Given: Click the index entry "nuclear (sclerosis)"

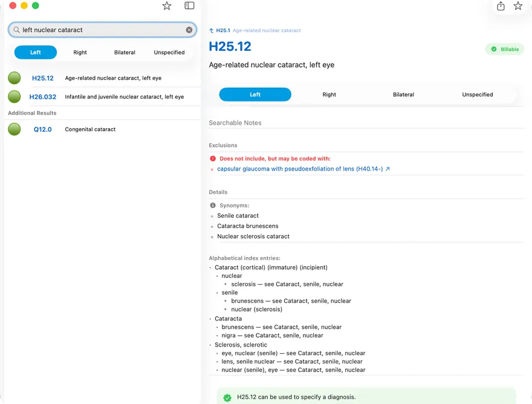Looking at the screenshot, I should (256, 309).
